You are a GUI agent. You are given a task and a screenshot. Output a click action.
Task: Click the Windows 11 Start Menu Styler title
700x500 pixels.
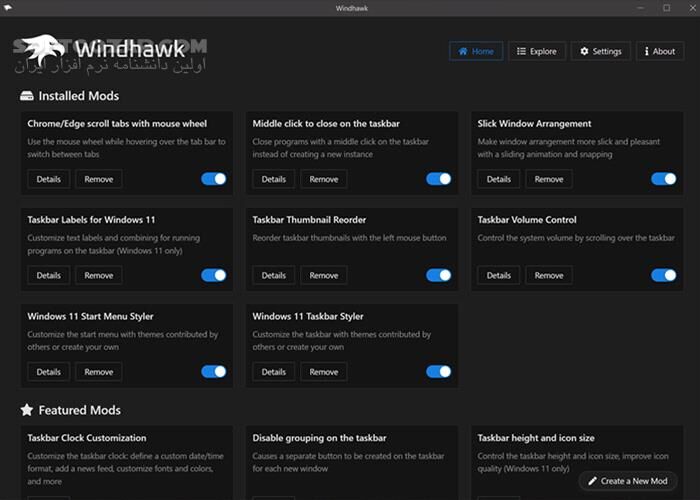click(90, 316)
